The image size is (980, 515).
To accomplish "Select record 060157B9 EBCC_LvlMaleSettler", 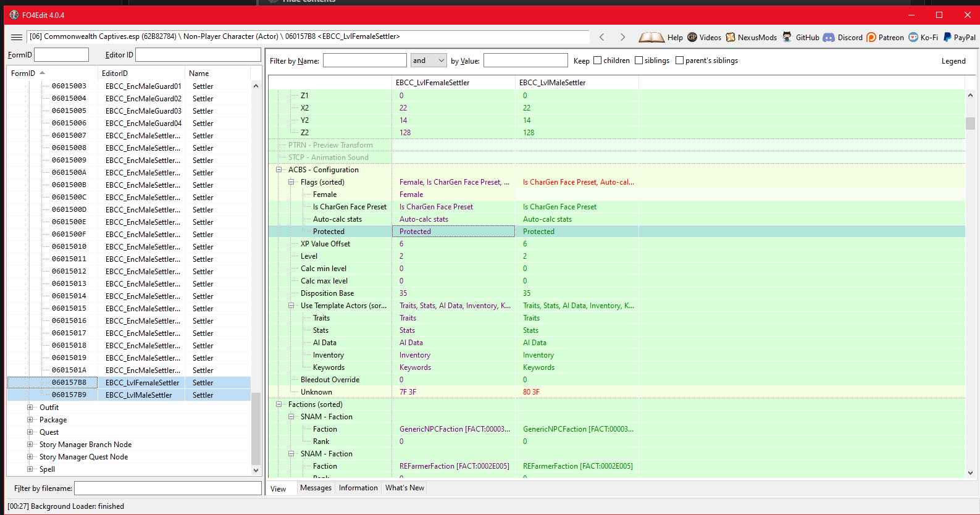I will 129,395.
